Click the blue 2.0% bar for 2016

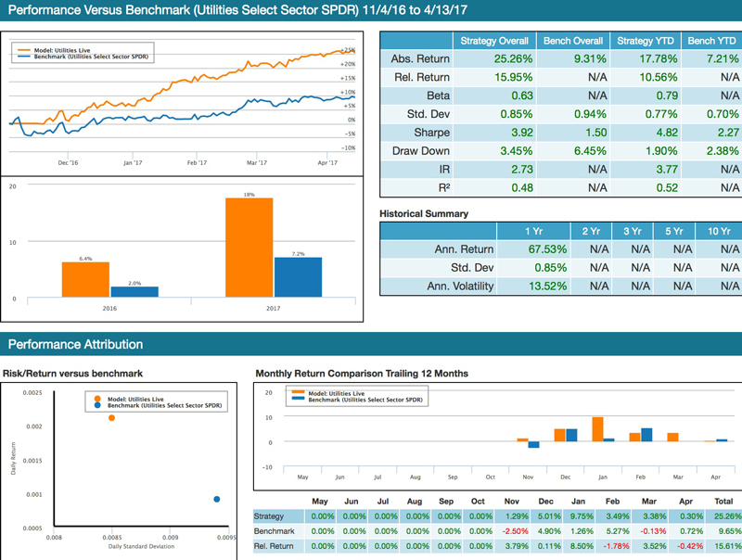point(134,291)
